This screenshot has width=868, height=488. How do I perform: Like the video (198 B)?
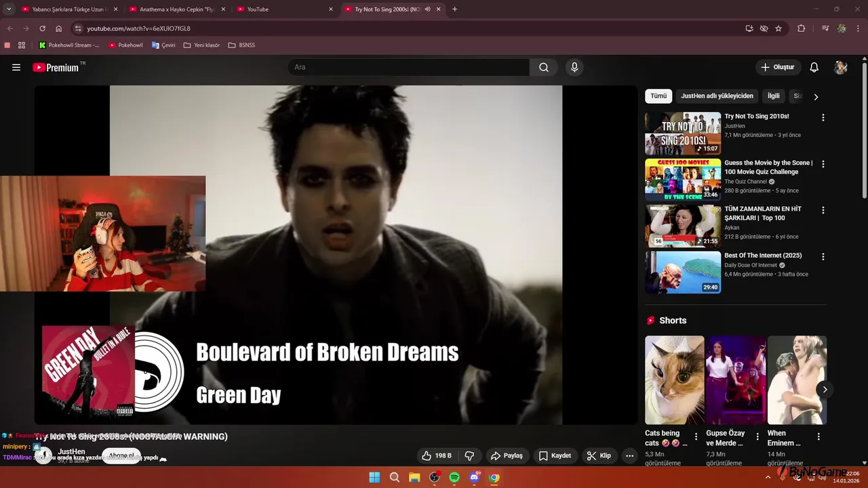(x=436, y=455)
